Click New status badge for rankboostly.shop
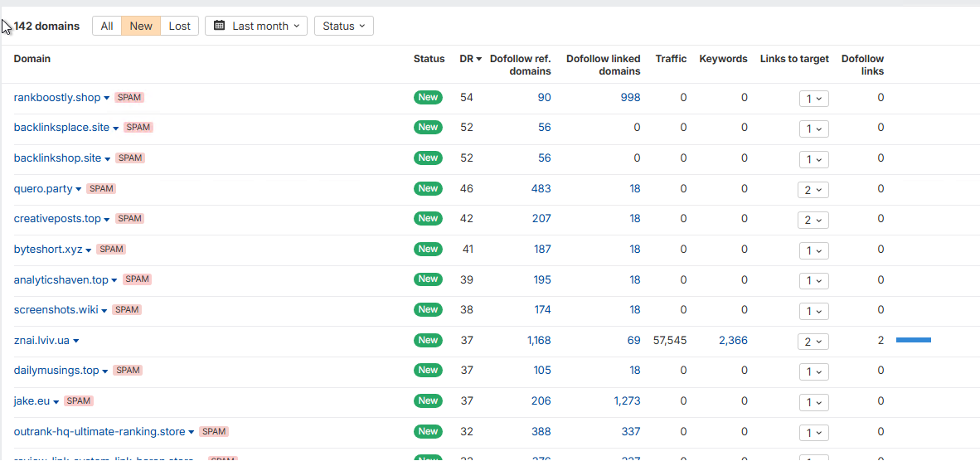The width and height of the screenshot is (980, 461). click(428, 97)
